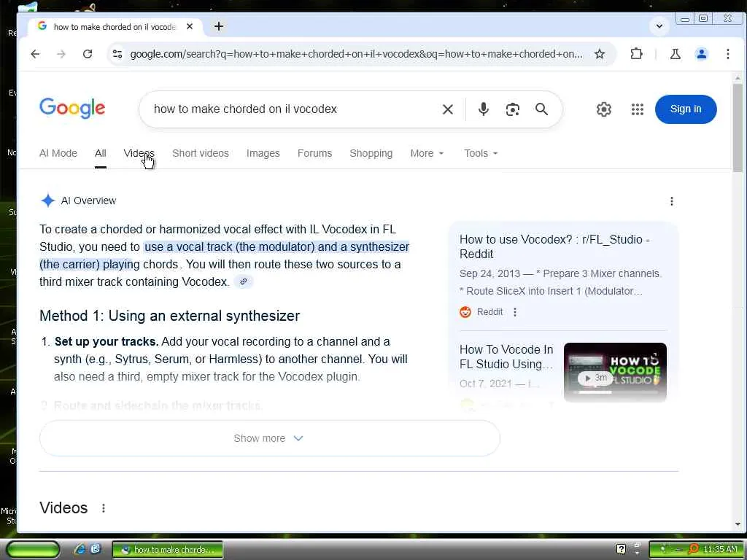This screenshot has width=747, height=560.
Task: Open Google apps grid
Action: 637,109
